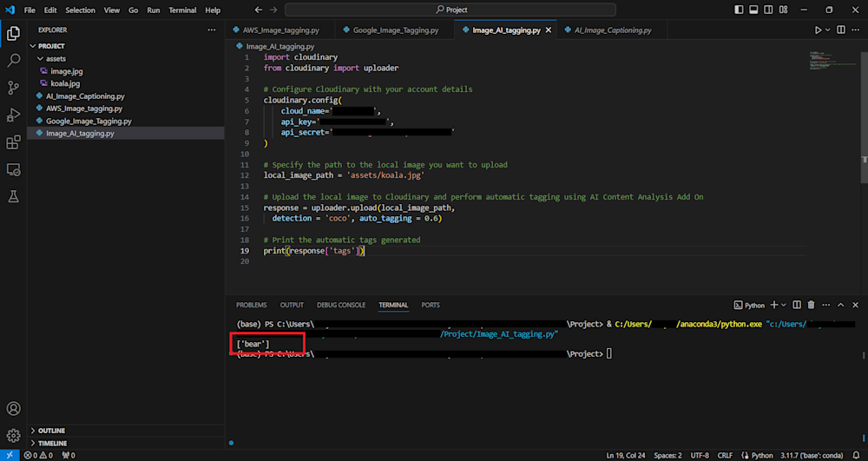
Task: Close the terminal panel
Action: [855, 305]
